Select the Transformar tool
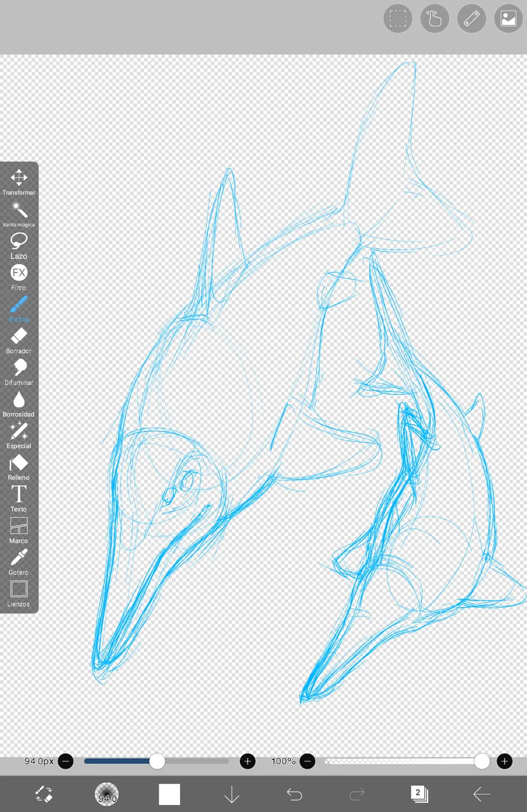527x812 pixels. click(19, 182)
